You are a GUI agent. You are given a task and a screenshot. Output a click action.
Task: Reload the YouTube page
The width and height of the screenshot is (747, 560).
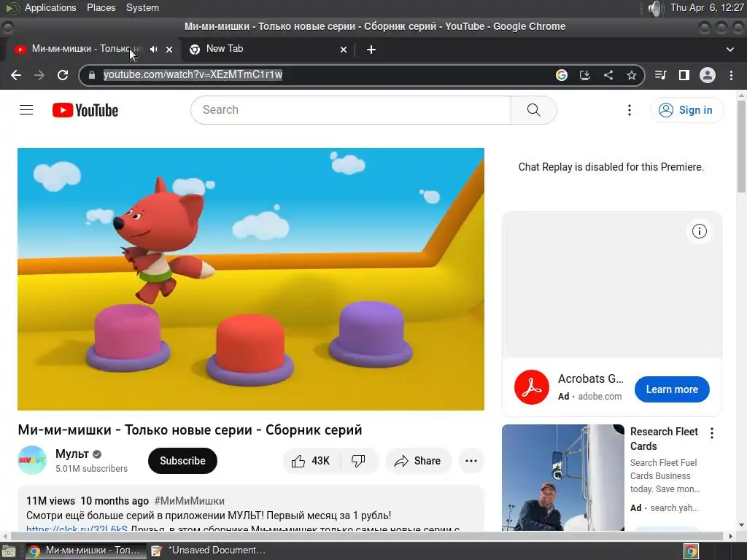[x=63, y=75]
